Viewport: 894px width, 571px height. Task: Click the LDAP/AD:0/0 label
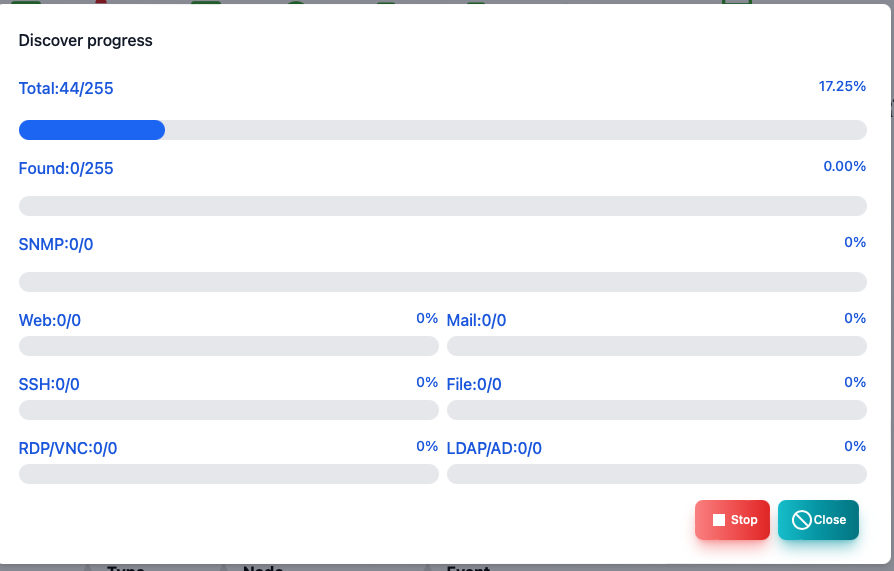tap(494, 448)
